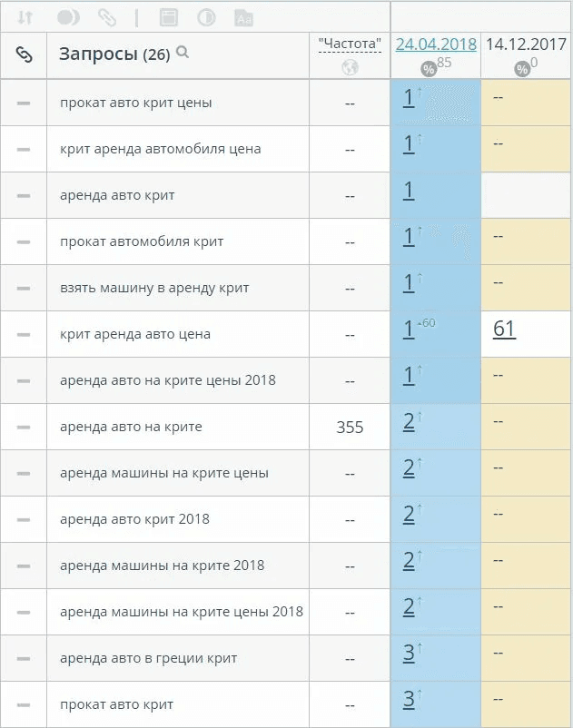Click dash marker beside прокат авто крит цены
Image resolution: width=573 pixels, height=728 pixels.
(x=24, y=103)
